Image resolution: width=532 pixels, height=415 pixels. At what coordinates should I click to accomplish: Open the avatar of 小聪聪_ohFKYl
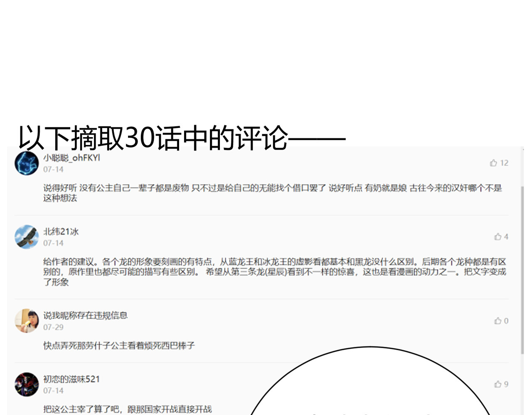pos(27,163)
